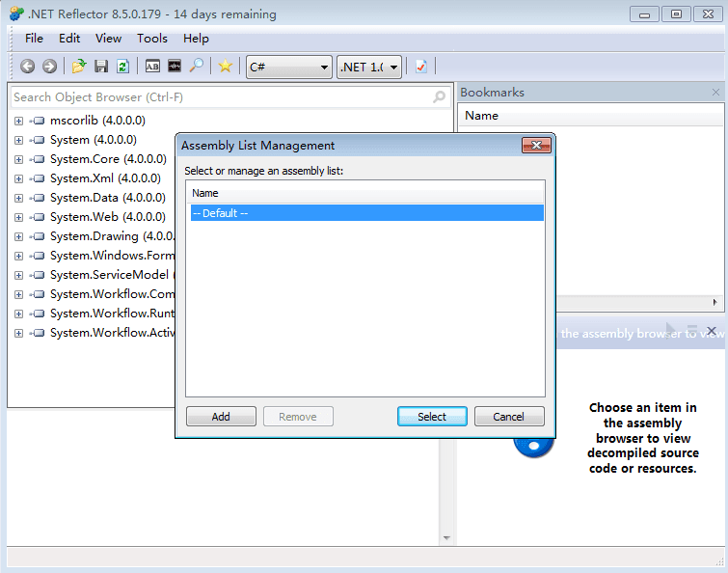The image size is (728, 573).
Task: Expand the System.Web node
Action: coord(18,217)
